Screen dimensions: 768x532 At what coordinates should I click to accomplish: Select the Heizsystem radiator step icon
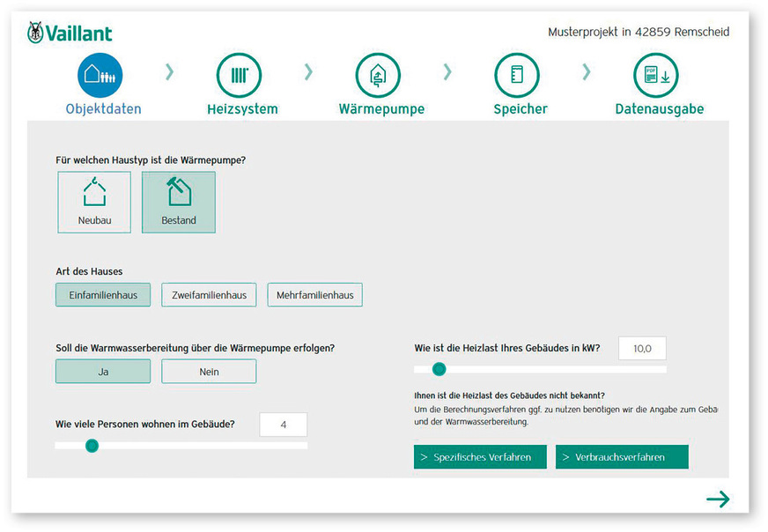(240, 76)
